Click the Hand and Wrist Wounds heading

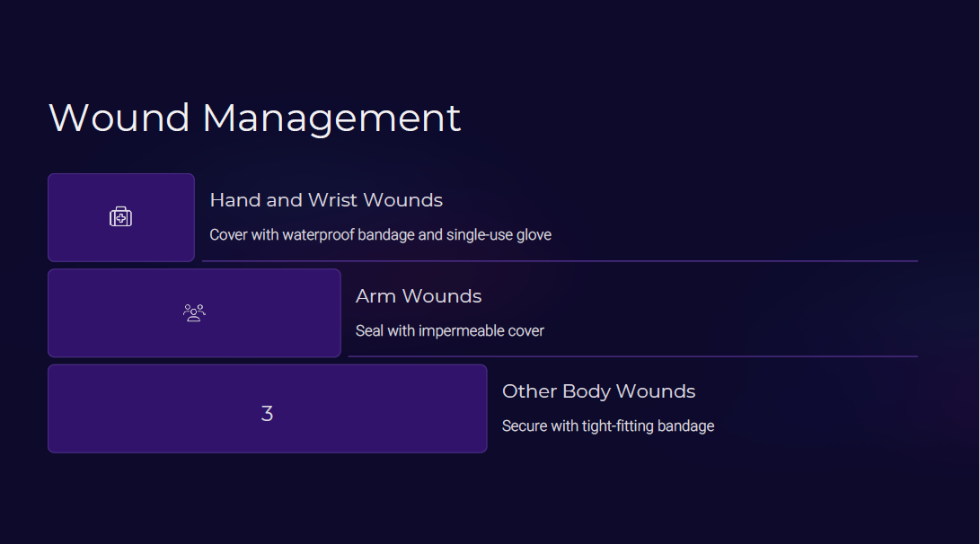[x=326, y=200]
